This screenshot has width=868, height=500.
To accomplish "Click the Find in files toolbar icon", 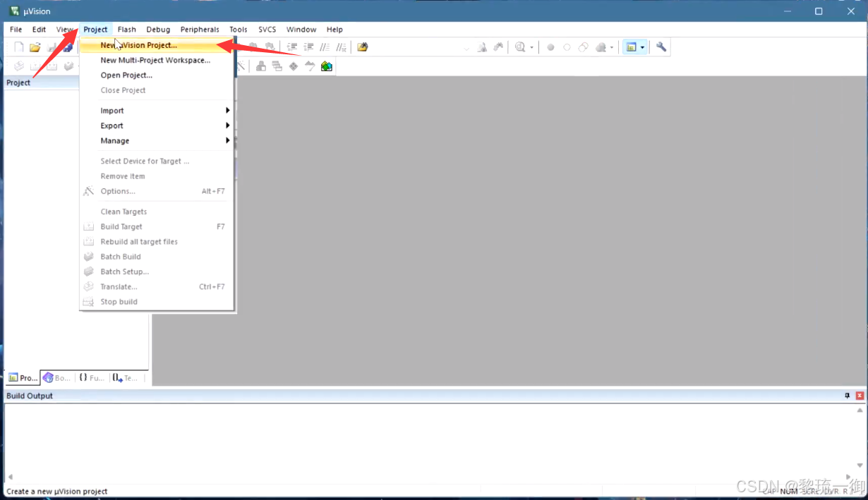I will [x=482, y=47].
